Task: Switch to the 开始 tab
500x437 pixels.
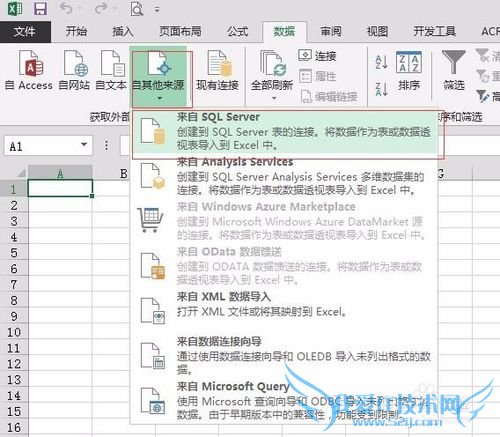Action: point(76,32)
